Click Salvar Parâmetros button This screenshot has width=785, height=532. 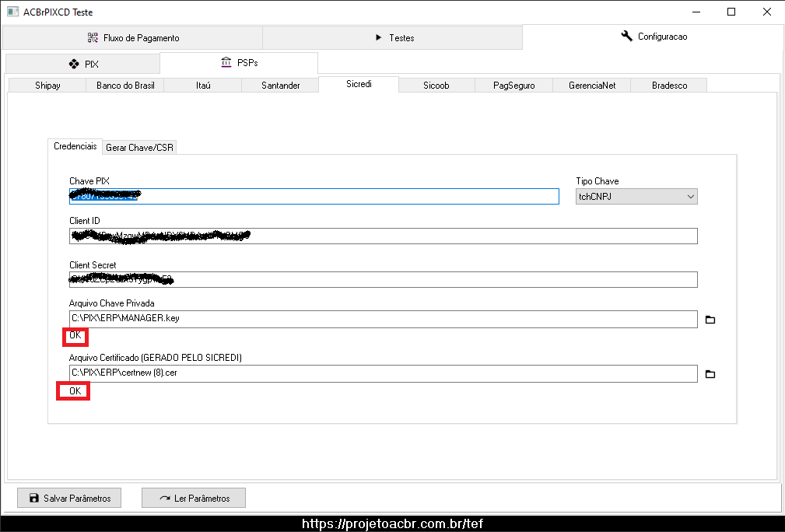(69, 498)
